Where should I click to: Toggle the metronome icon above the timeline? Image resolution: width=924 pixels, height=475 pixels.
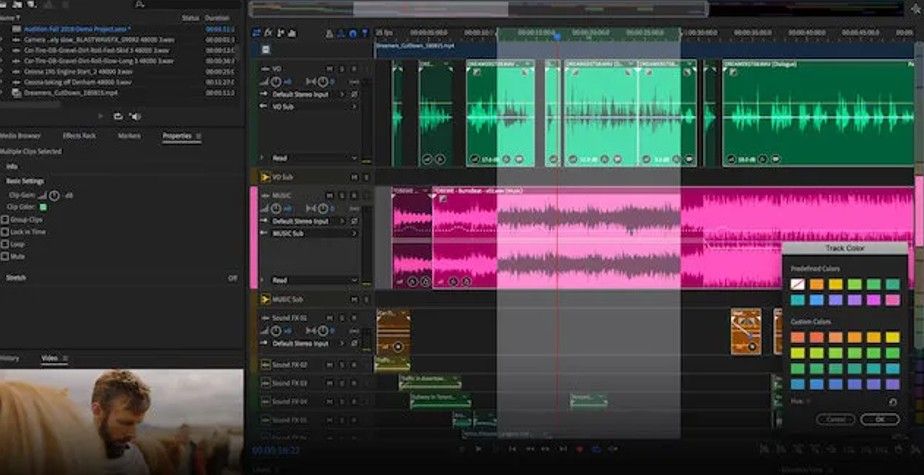click(328, 34)
